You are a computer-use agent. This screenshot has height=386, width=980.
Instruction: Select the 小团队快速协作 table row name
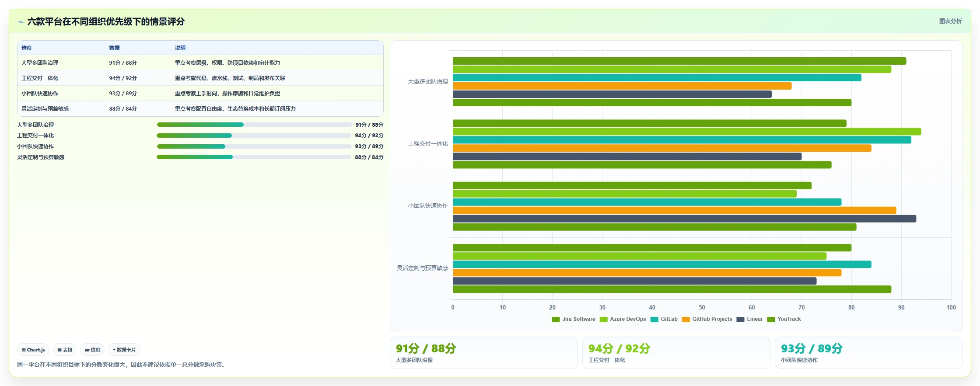click(40, 94)
